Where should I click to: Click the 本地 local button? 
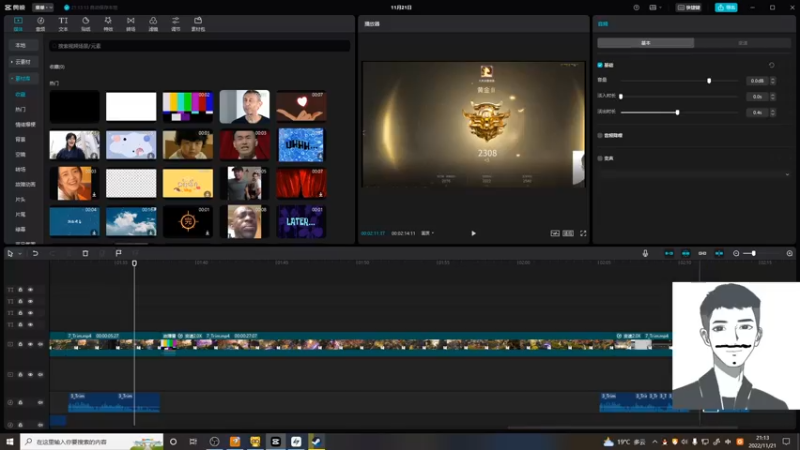click(23, 45)
